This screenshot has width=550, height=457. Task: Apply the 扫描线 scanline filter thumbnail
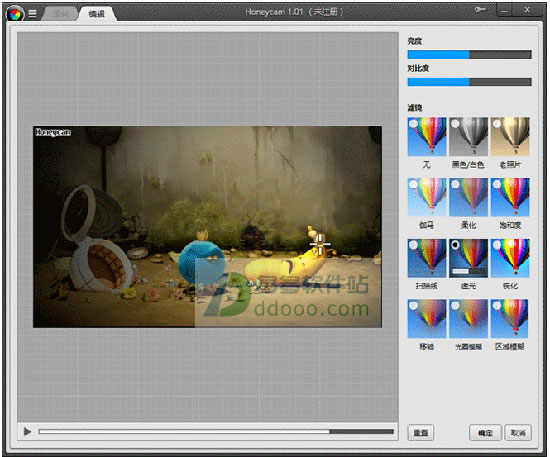point(427,258)
